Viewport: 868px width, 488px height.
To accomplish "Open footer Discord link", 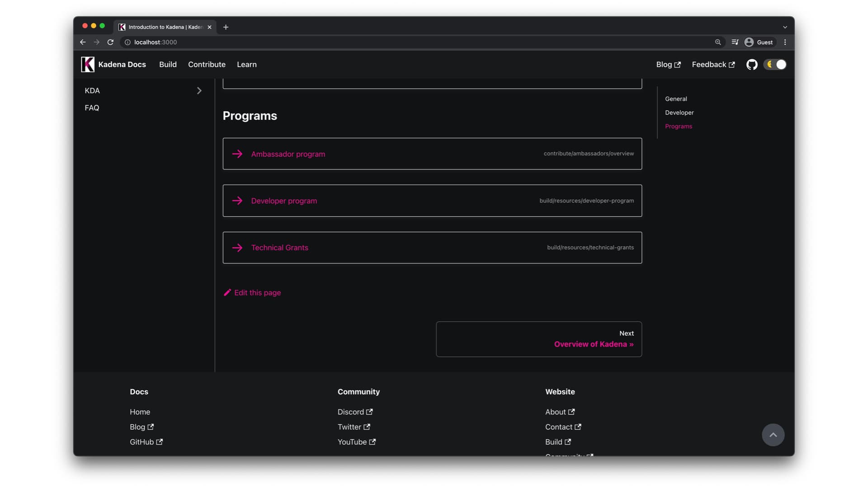I will 355,412.
